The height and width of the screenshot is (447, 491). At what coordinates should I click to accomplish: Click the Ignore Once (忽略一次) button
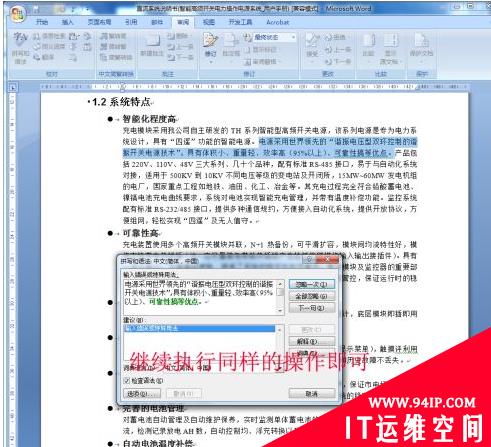pos(311,284)
